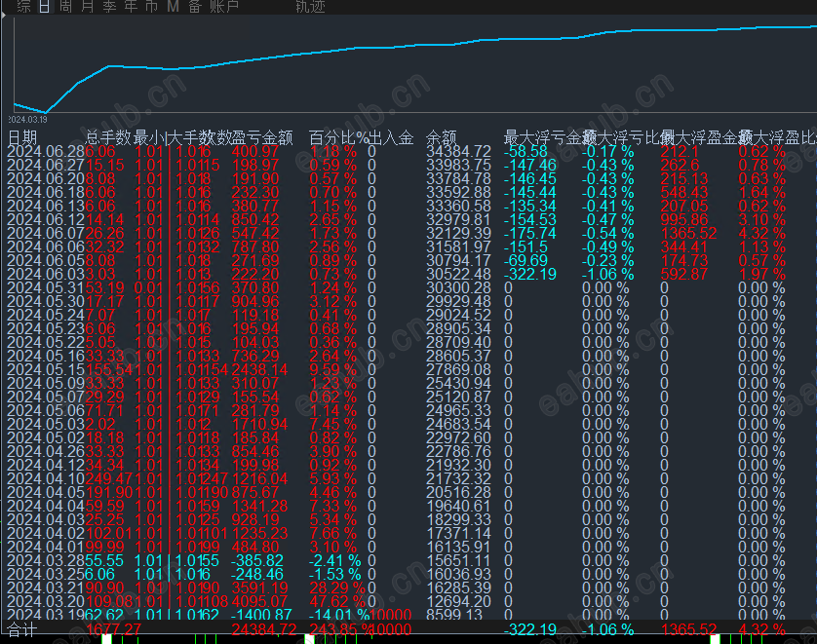Switch to the 年 yearly tab
817x644 pixels.
[131, 6]
